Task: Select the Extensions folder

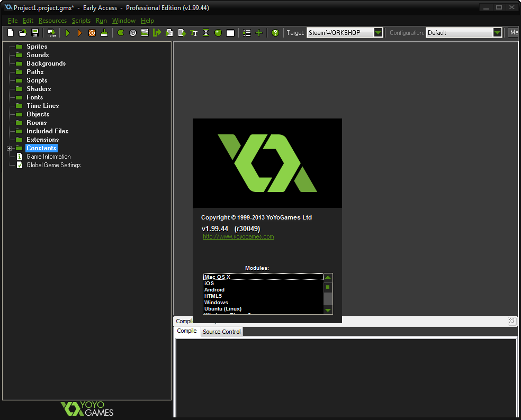Action: coord(42,140)
